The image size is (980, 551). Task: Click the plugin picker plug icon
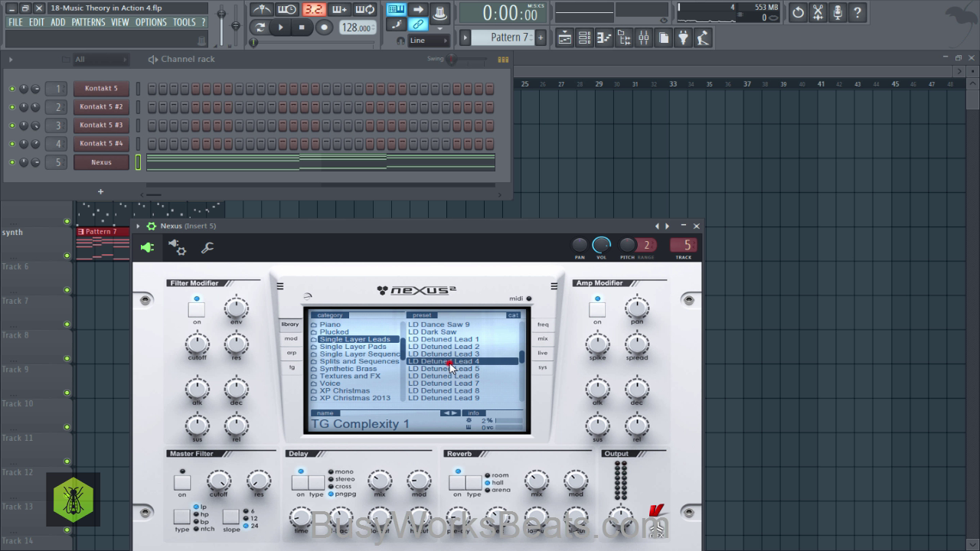click(684, 37)
